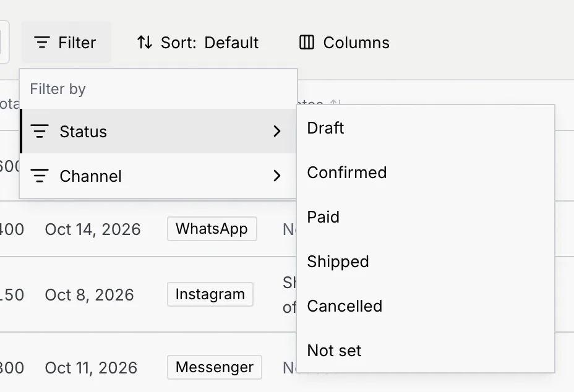Click the filter icon beside Channel
Screen dimensions: 574x392
(x=40, y=176)
